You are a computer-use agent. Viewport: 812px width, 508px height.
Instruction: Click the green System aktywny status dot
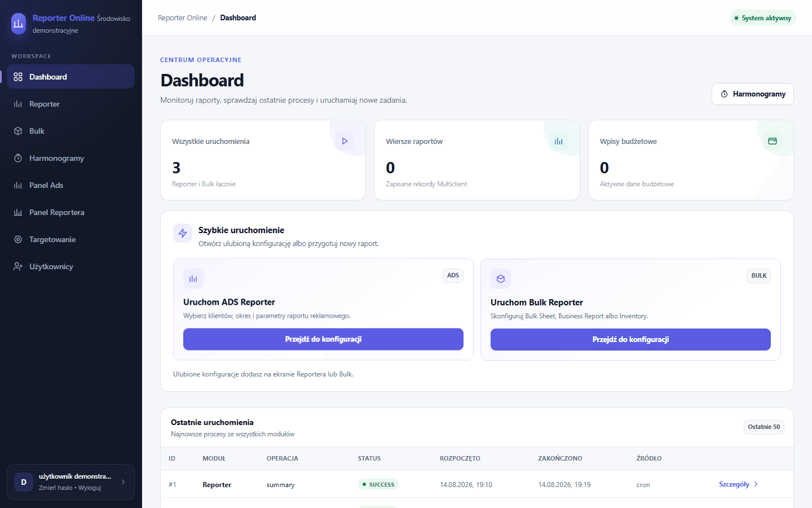click(x=736, y=18)
